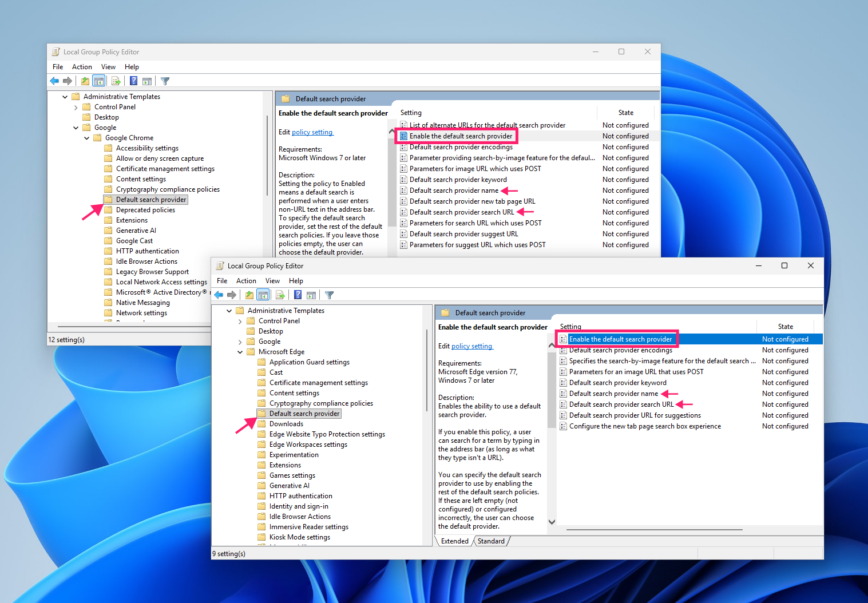Click Forward arrow in the front Policy Editor toolbar
Screen dimensions: 868x603
pos(232,295)
